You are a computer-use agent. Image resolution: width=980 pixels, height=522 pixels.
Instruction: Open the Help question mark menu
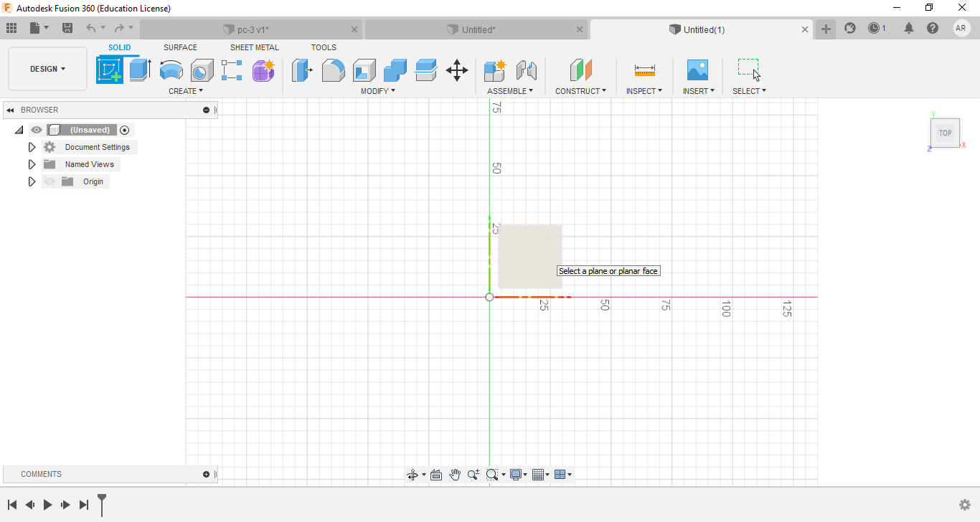933,28
